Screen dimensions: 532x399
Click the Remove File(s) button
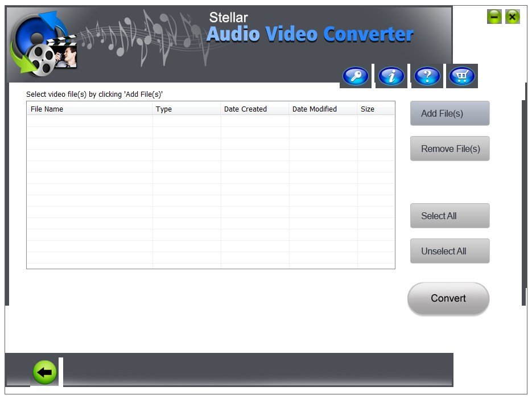[x=450, y=149]
